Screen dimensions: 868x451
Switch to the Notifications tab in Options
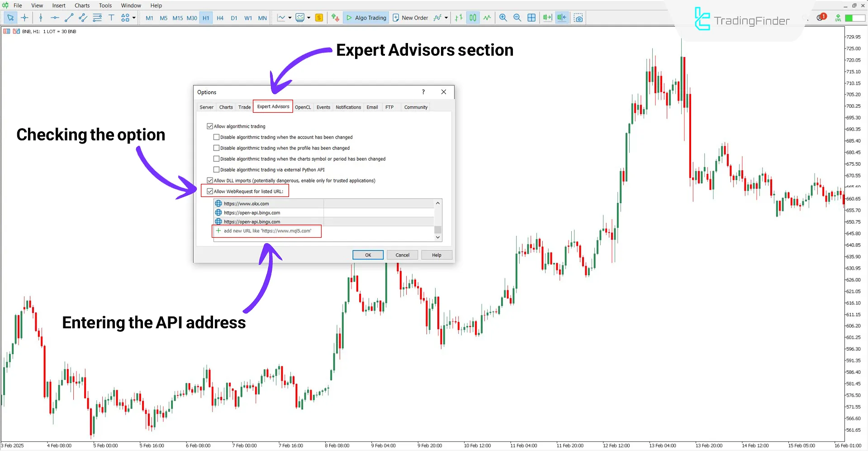(348, 107)
